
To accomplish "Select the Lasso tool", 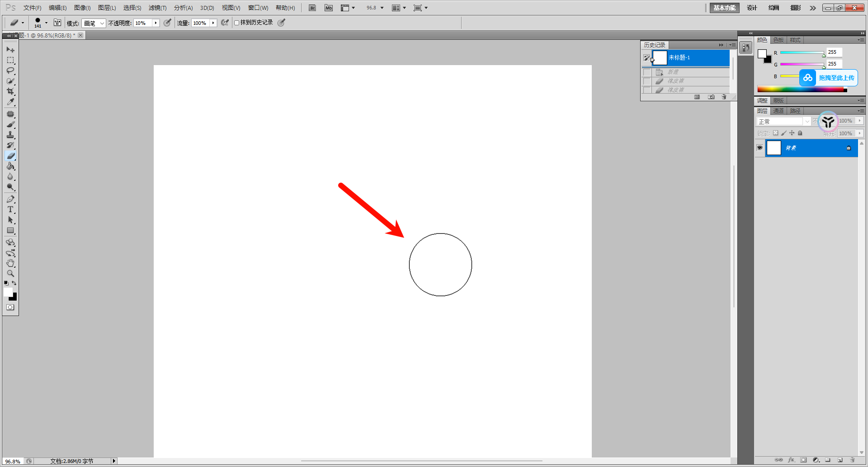I will pos(10,71).
